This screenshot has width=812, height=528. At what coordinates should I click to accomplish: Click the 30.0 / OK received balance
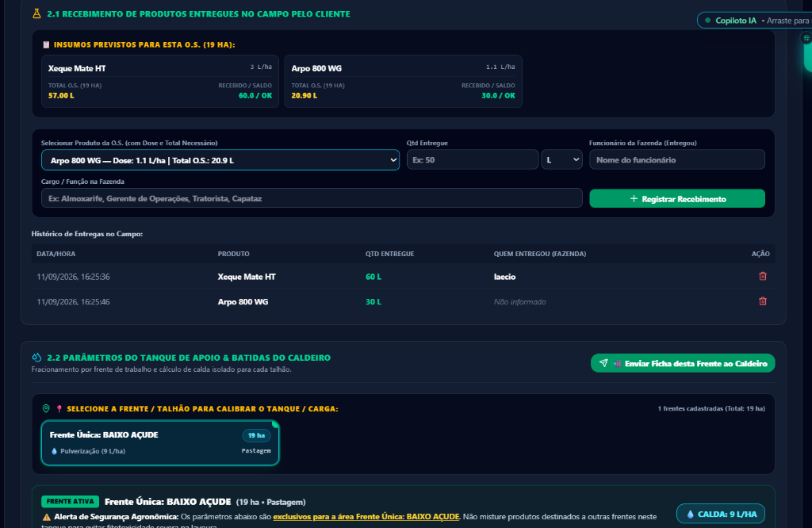[498, 96]
